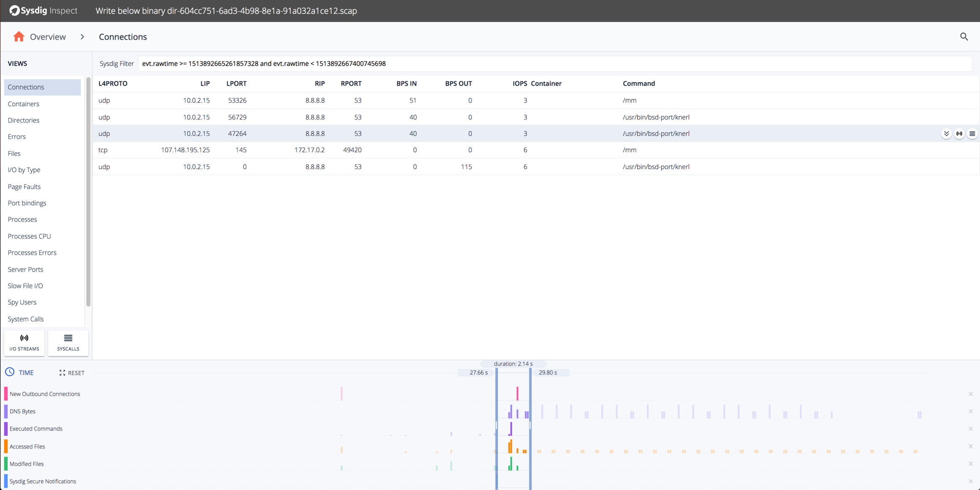The image size is (980, 490).
Task: Remove the Modified Files timeline
Action: pyautogui.click(x=971, y=463)
